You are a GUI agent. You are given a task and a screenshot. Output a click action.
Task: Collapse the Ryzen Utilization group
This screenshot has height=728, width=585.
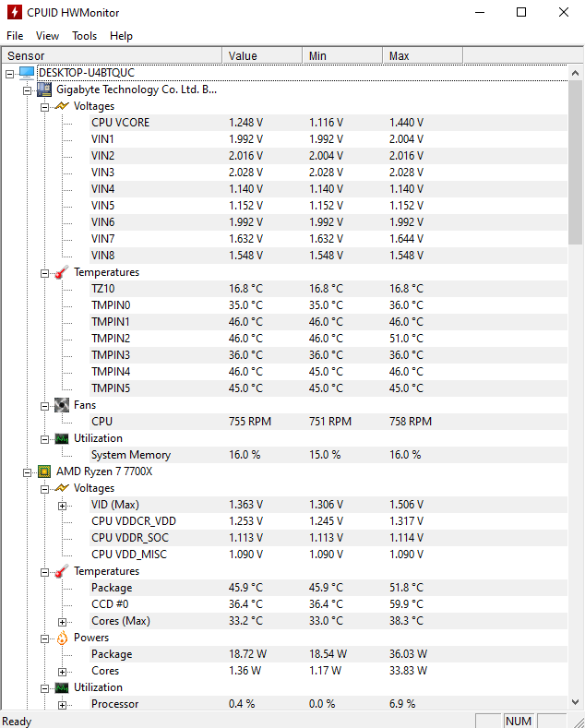tap(44, 688)
